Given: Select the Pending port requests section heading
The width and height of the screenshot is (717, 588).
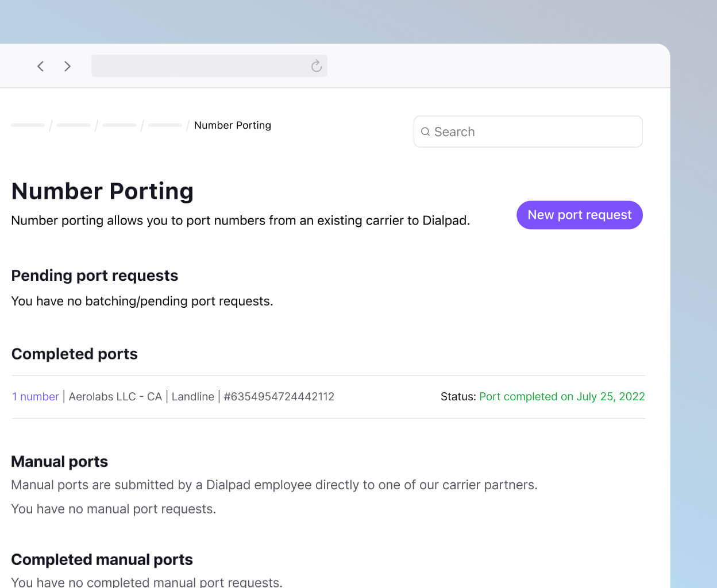Looking at the screenshot, I should 95,276.
